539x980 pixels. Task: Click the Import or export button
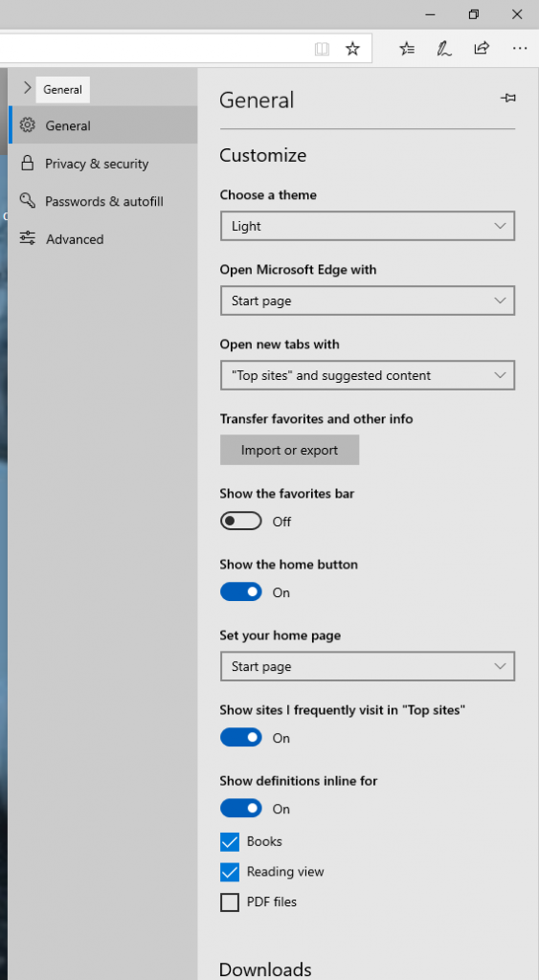(x=289, y=450)
